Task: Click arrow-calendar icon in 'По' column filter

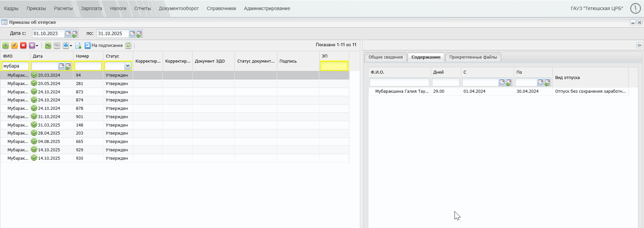Action: [x=547, y=82]
